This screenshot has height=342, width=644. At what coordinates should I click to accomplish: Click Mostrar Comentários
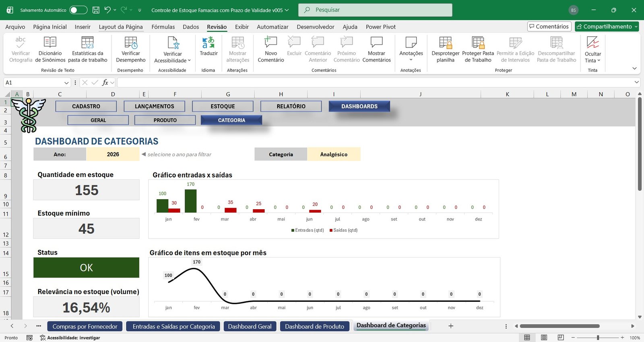tap(376, 49)
